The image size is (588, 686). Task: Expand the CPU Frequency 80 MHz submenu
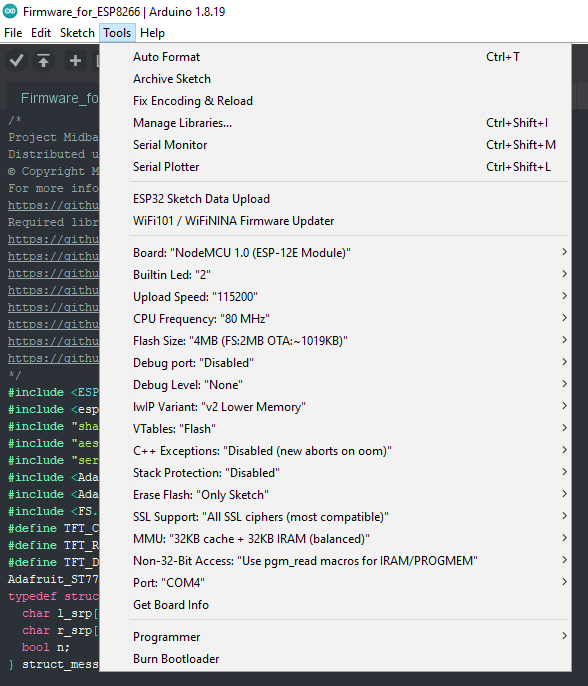336,318
